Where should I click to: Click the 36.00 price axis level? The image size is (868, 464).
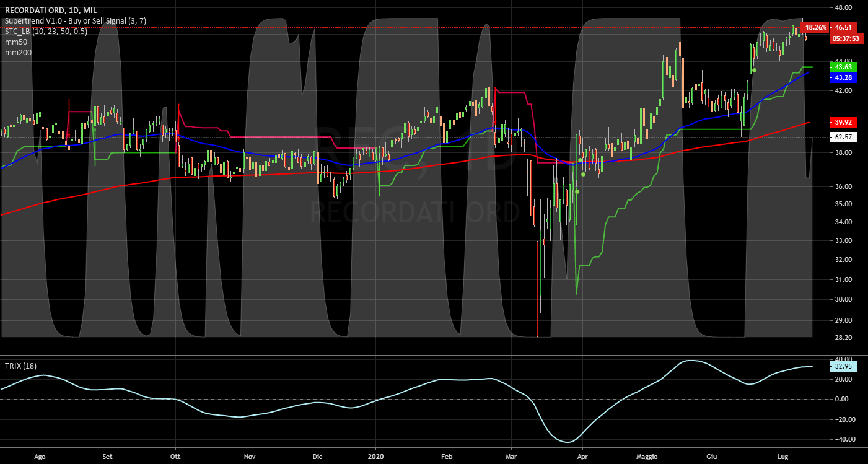(x=843, y=186)
